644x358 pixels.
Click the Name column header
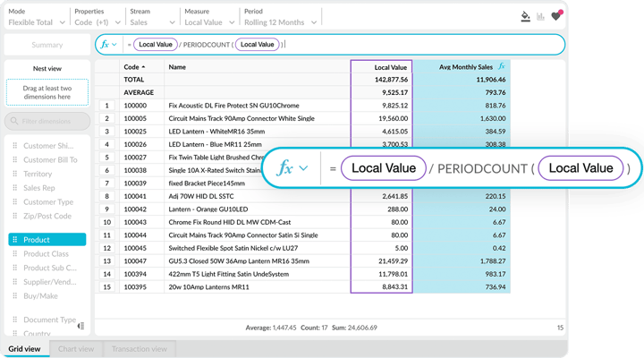click(x=257, y=67)
